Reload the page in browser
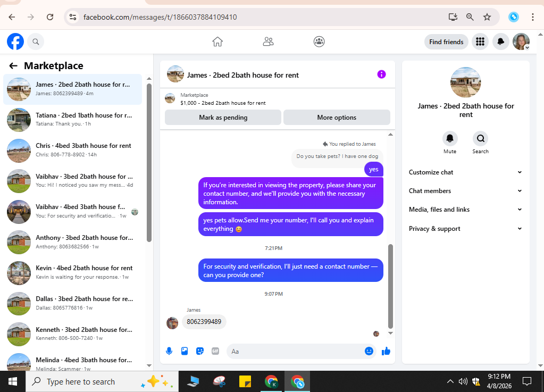The width and height of the screenshot is (544, 392). [x=50, y=17]
